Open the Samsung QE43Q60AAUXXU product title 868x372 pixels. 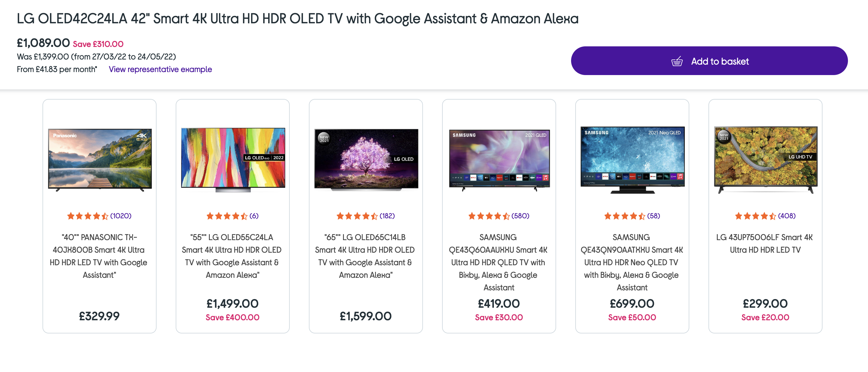pyautogui.click(x=498, y=262)
